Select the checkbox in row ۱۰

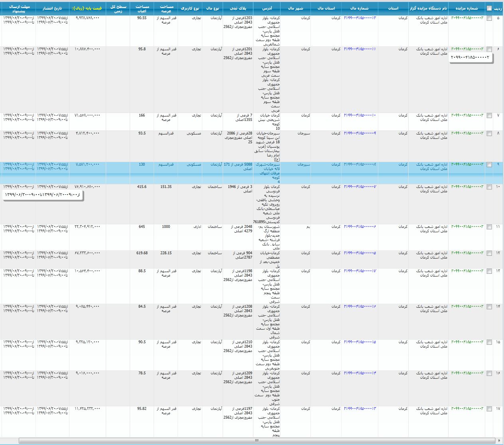pyautogui.click(x=489, y=187)
